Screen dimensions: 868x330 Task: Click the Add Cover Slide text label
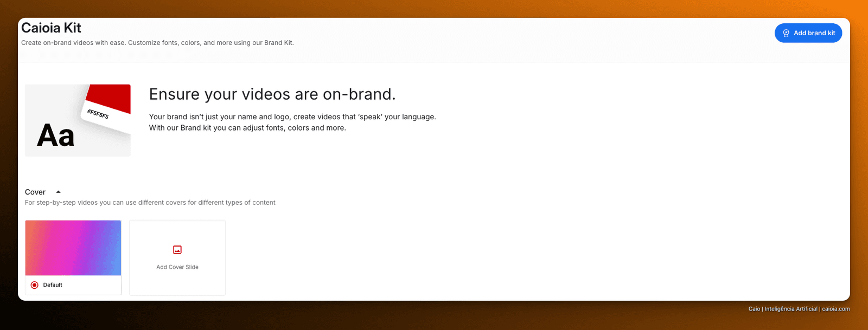[177, 267]
